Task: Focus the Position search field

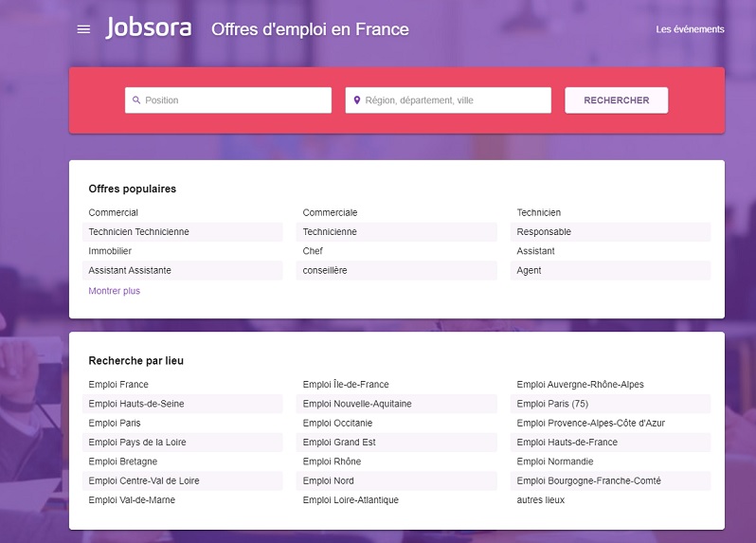Action: coord(228,100)
